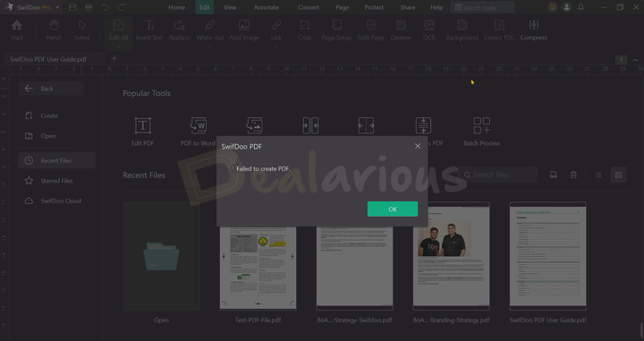Viewport: 644px width, 341px height.
Task: Open the Share menu
Action: 408,7
